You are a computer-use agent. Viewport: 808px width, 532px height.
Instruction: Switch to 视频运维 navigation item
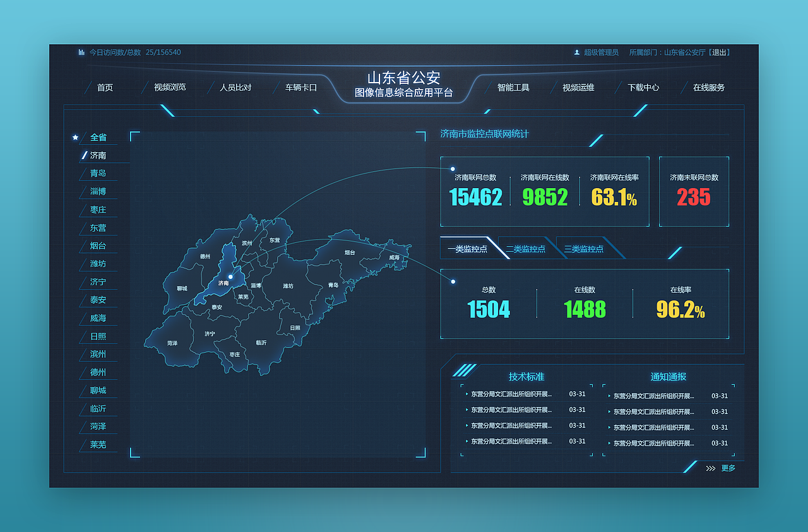(x=578, y=87)
